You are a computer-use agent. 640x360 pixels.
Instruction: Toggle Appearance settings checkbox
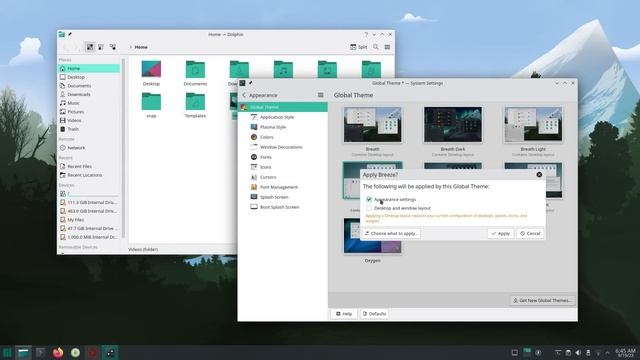(x=369, y=200)
